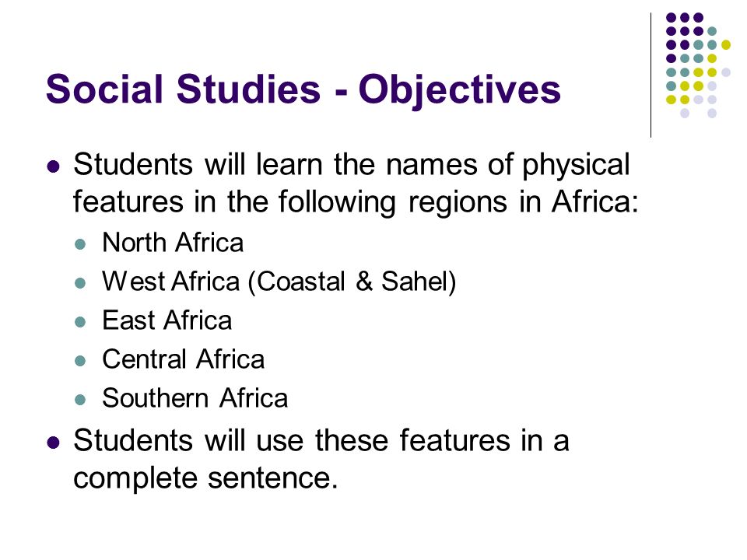Click the teal bullet beside East Africa
The width and height of the screenshot is (747, 560).
(80, 322)
